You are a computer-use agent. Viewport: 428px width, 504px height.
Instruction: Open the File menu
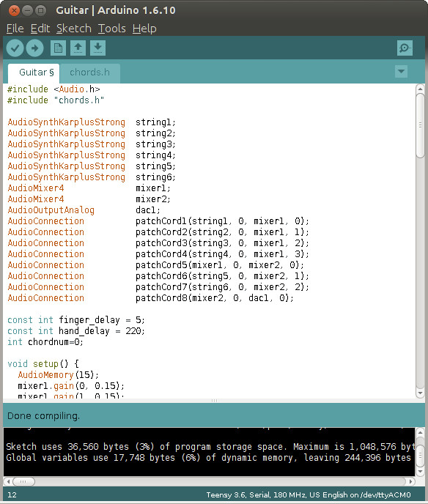(15, 29)
